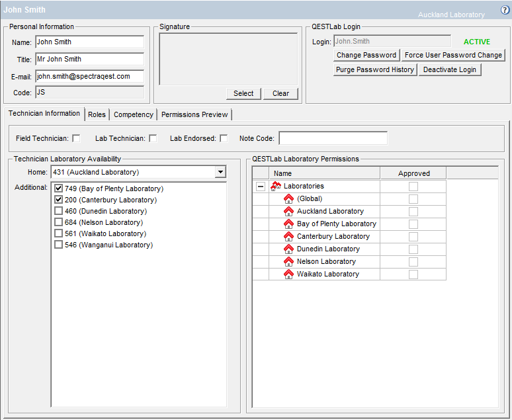Click into the Note Code field
The height and width of the screenshot is (420, 512).
pos(333,138)
